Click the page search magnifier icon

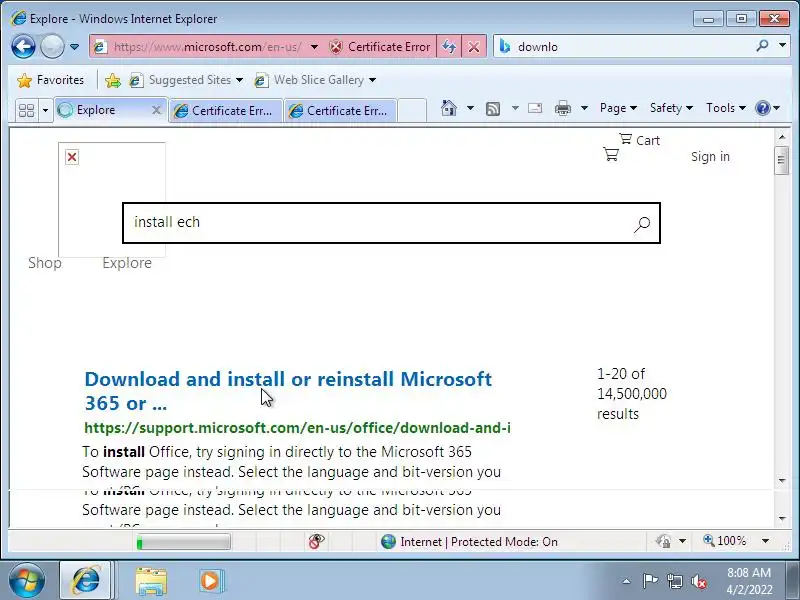click(x=642, y=223)
